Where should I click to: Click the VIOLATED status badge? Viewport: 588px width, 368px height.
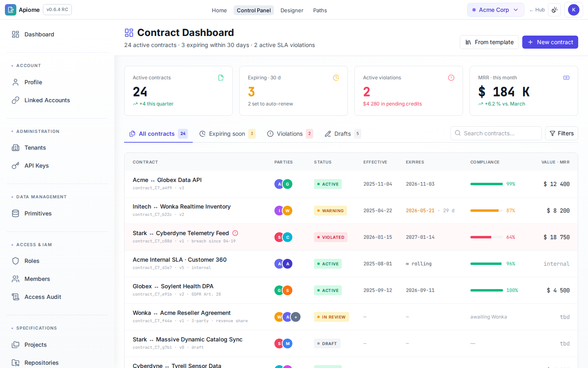[x=331, y=237]
